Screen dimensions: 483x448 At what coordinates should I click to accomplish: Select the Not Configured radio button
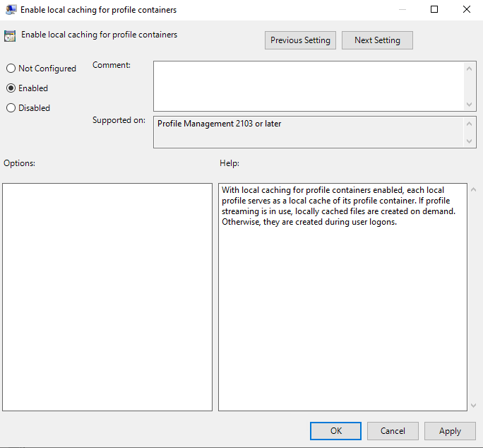click(x=11, y=69)
